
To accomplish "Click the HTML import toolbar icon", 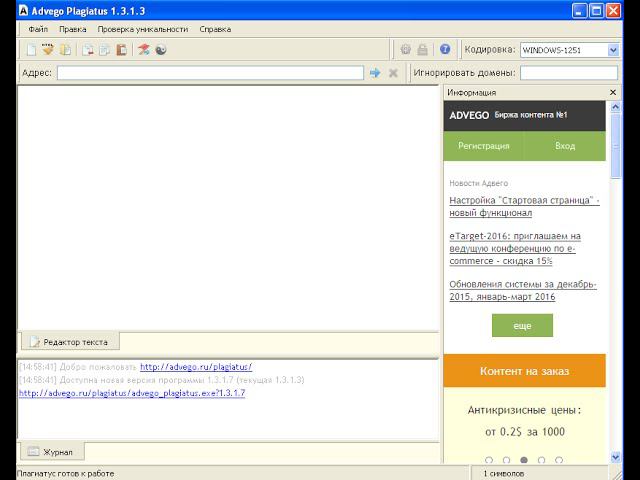I will 48,50.
